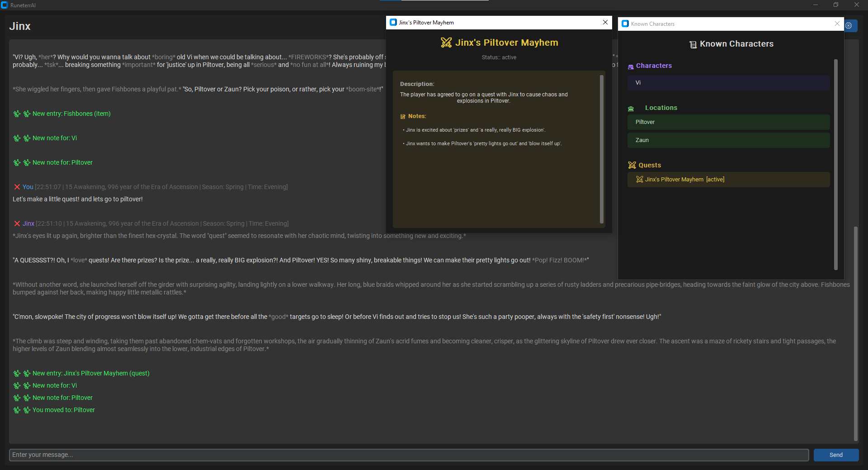Viewport: 868px width, 470px height.
Task: Click the green Locations section icon
Action: pos(631,109)
